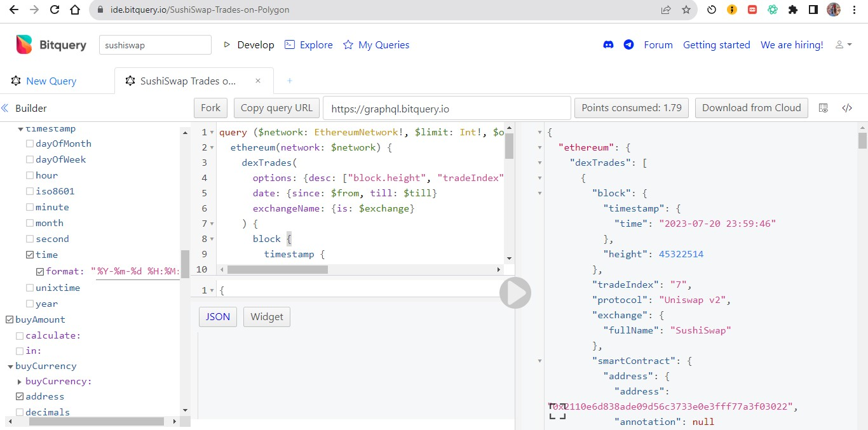The image size is (868, 430).
Task: Click the query editor horizontal scrollbar
Action: 278,270
